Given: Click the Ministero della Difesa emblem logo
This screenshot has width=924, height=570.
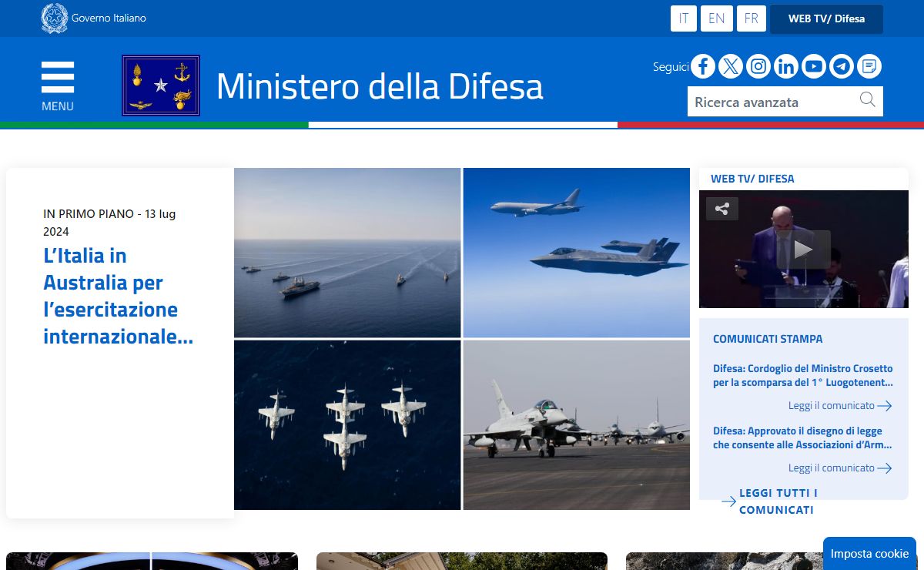Looking at the screenshot, I should point(161,85).
